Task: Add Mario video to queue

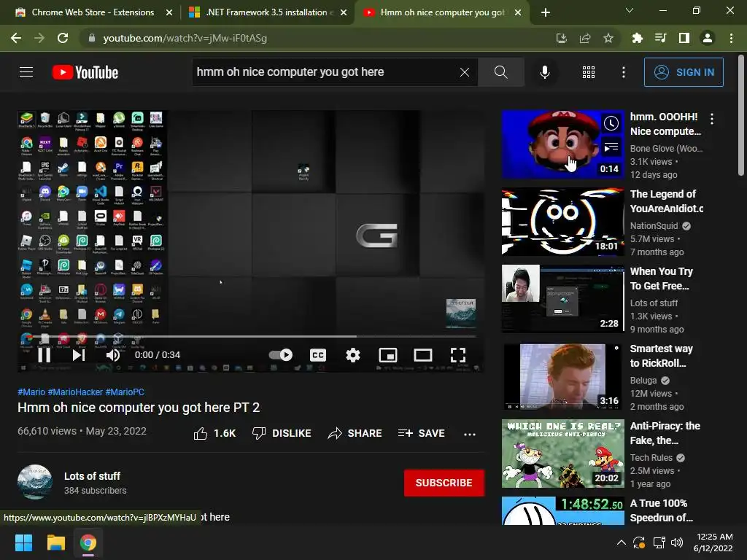Action: tap(611, 147)
